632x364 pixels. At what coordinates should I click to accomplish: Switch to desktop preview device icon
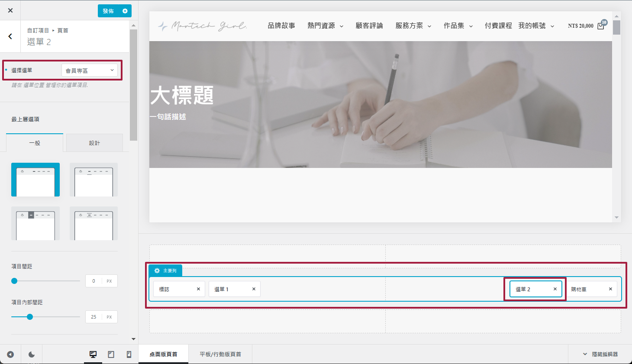93,354
